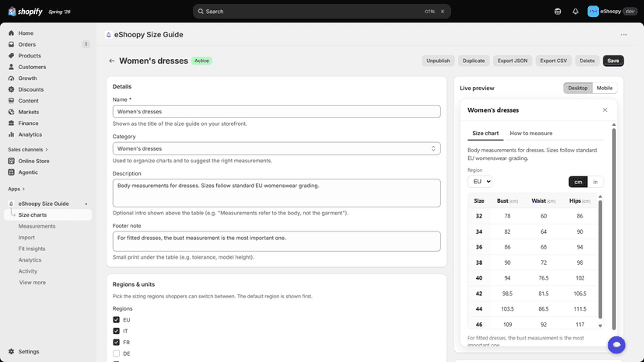
Task: Click the Shopify logo
Action: tap(25, 12)
